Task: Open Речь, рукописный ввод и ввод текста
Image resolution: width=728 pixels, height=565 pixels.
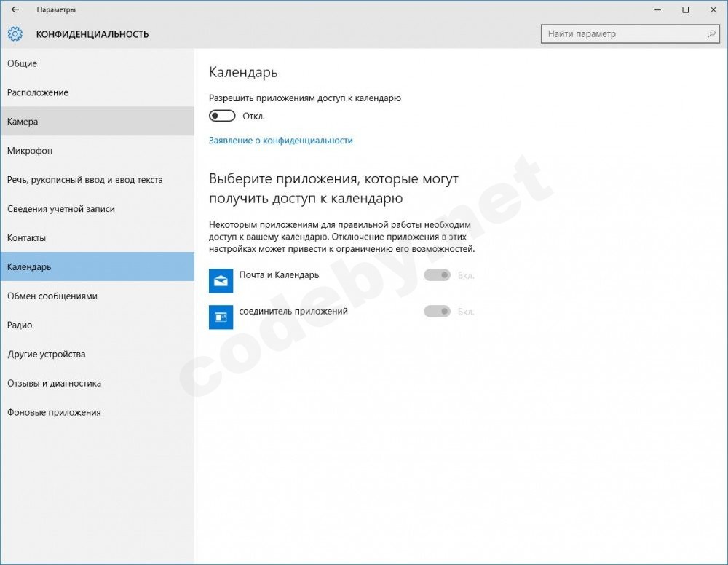Action: pyautogui.click(x=97, y=180)
